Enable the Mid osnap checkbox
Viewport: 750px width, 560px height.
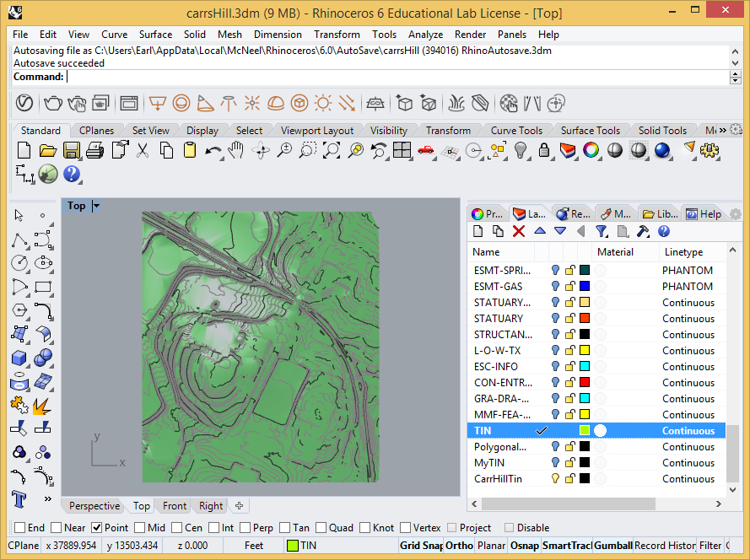pyautogui.click(x=140, y=527)
